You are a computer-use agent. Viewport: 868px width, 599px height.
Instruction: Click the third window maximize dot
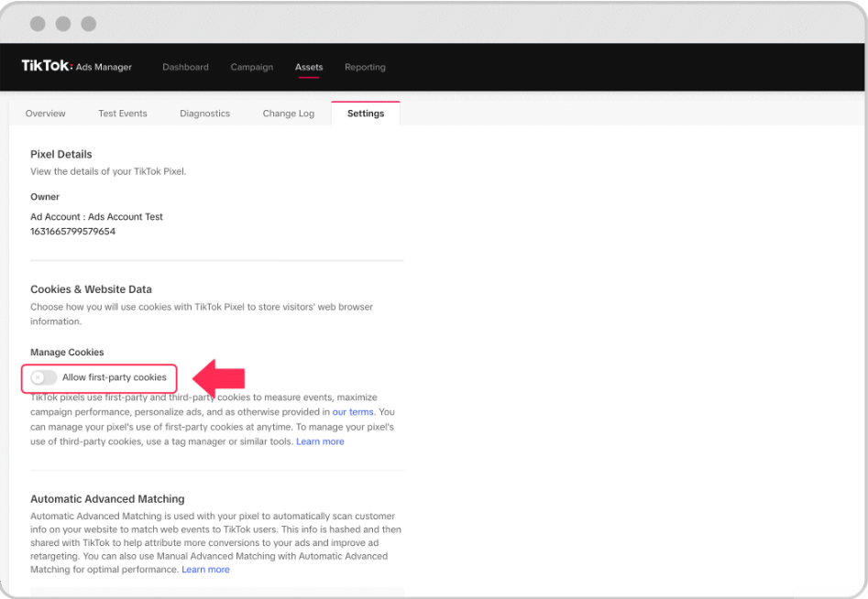[89, 24]
